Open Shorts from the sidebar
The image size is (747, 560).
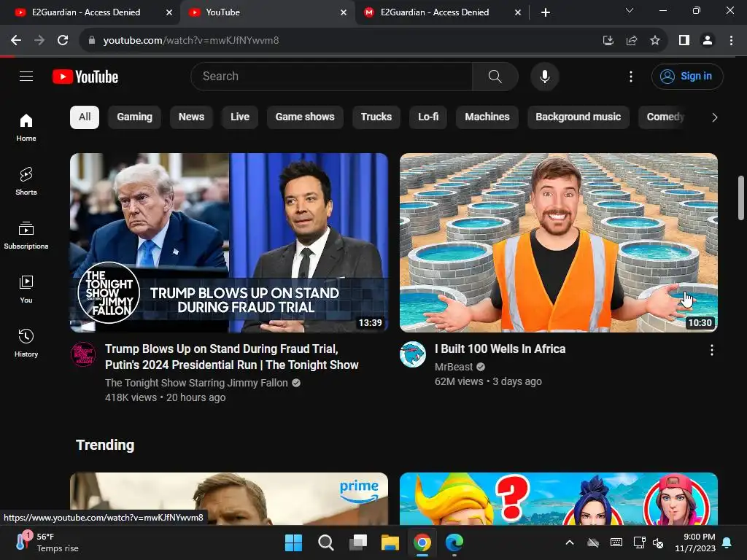[26, 182]
